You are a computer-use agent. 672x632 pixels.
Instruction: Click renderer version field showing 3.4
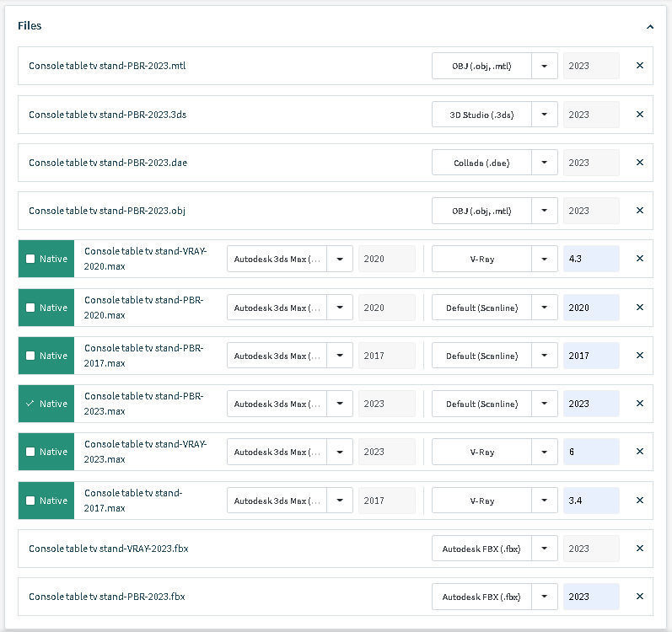coord(591,501)
